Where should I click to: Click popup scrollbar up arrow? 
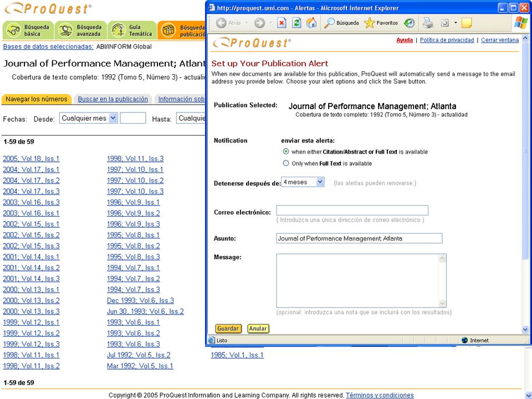pos(525,38)
